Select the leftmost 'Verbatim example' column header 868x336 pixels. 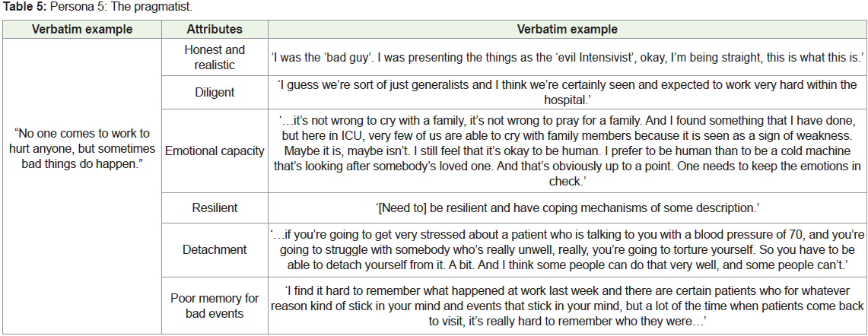[x=82, y=30]
